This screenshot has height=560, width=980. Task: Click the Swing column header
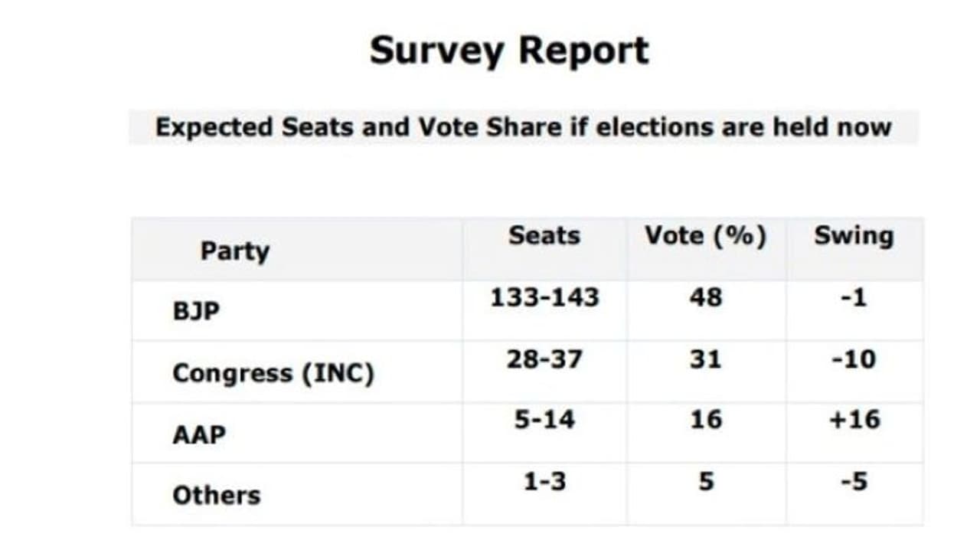[854, 235]
